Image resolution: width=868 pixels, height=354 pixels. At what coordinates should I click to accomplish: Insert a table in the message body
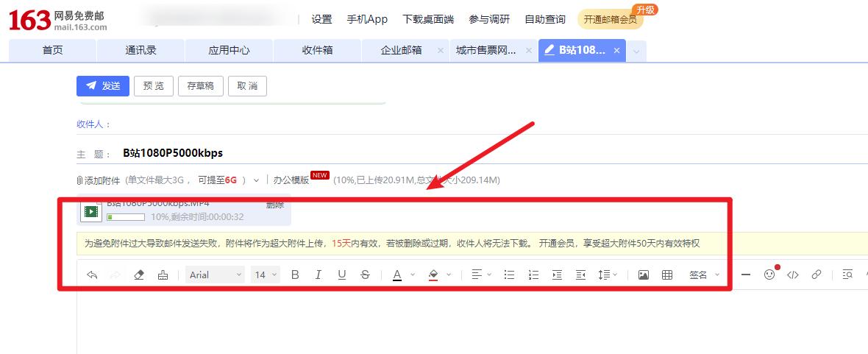(667, 275)
